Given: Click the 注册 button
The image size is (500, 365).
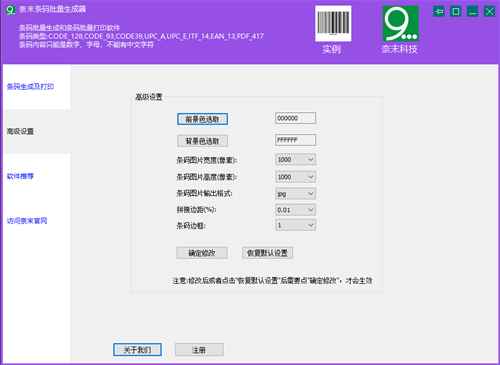Looking at the screenshot, I should click(x=199, y=350).
